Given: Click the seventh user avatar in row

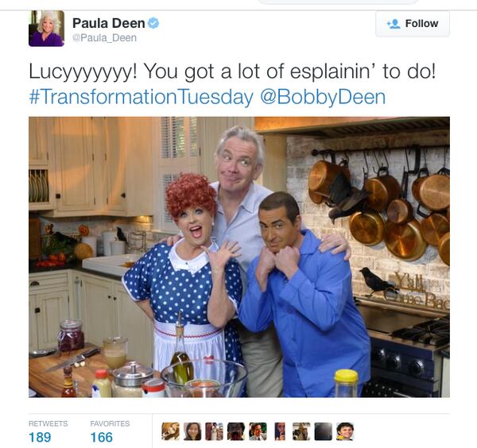Looking at the screenshot, I should coord(301,431).
